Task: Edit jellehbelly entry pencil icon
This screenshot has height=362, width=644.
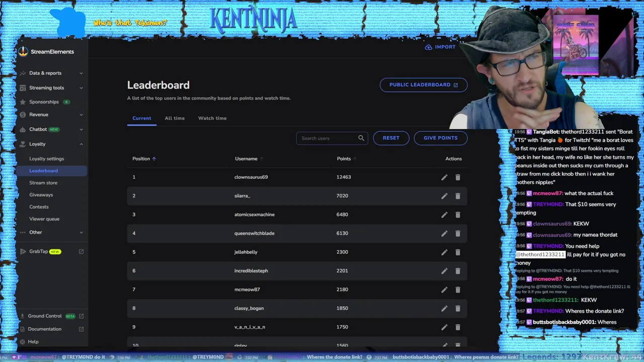Action: click(444, 252)
